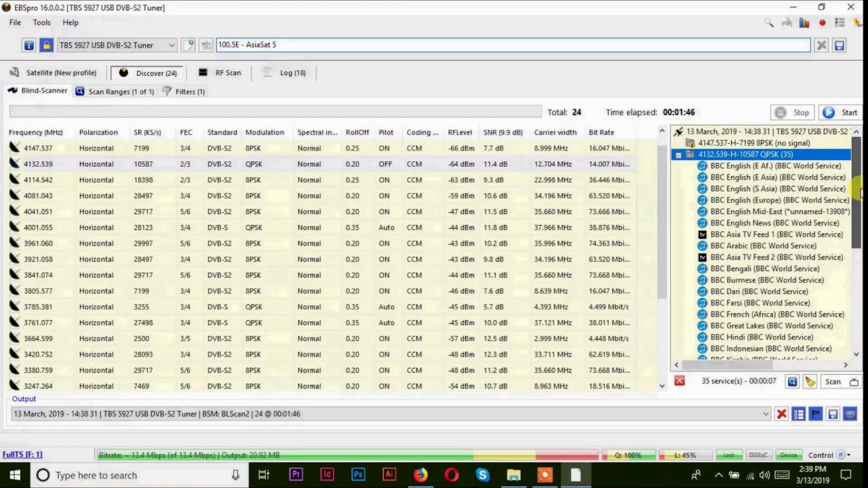Click the blind scan progress bar

(x=275, y=113)
